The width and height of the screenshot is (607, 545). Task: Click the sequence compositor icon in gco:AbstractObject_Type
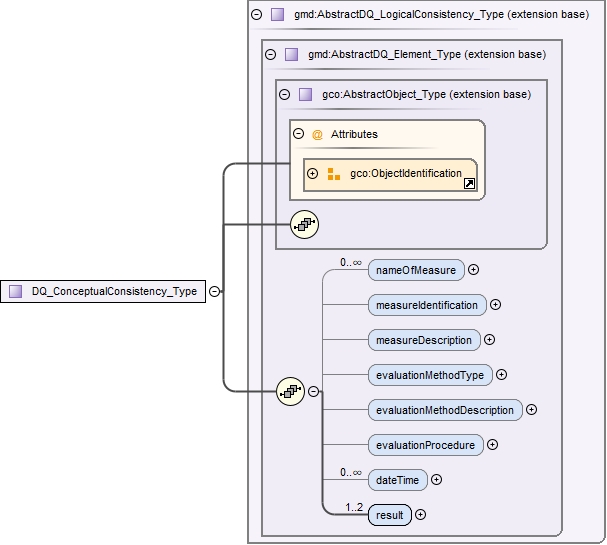click(304, 225)
